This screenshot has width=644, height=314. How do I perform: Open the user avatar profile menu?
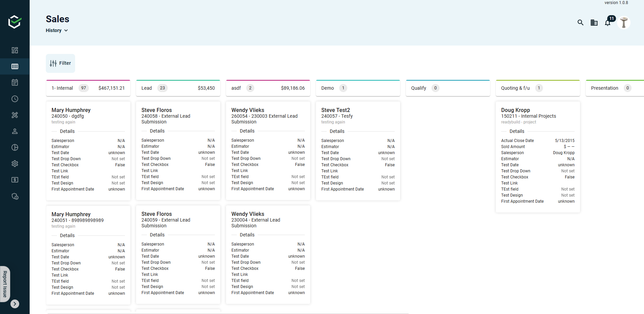click(624, 23)
